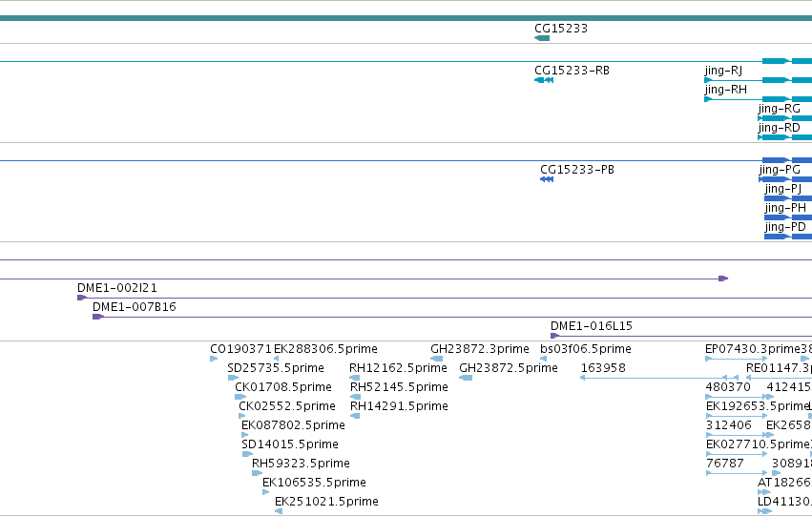Click the RH52145.5prime EST label
The height and width of the screenshot is (516, 812).
[x=399, y=387]
